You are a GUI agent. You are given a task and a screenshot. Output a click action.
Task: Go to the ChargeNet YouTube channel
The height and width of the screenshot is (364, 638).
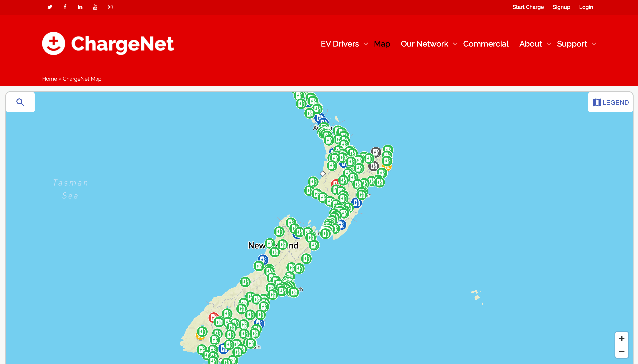[x=95, y=7]
